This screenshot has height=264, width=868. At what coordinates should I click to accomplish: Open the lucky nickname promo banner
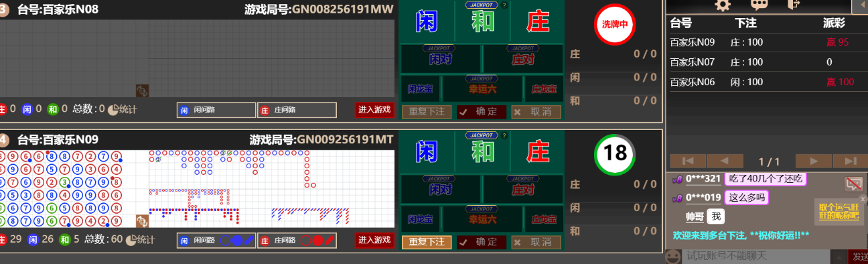pos(839,212)
